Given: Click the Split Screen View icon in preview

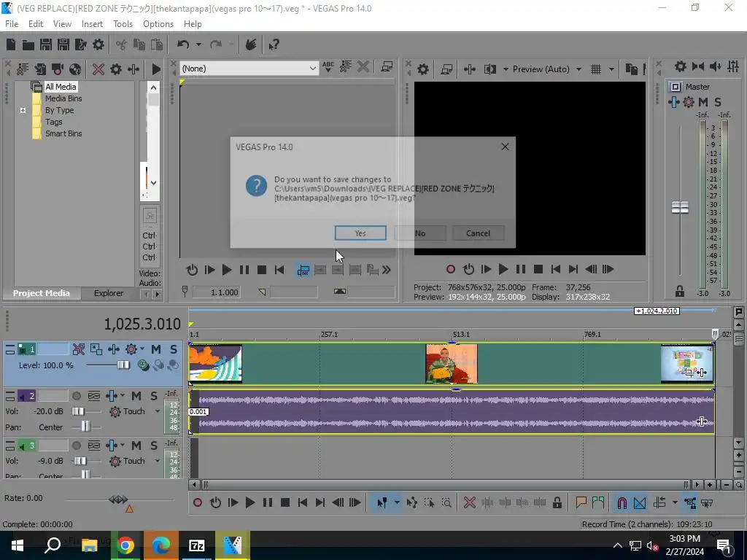Looking at the screenshot, I should 489,69.
